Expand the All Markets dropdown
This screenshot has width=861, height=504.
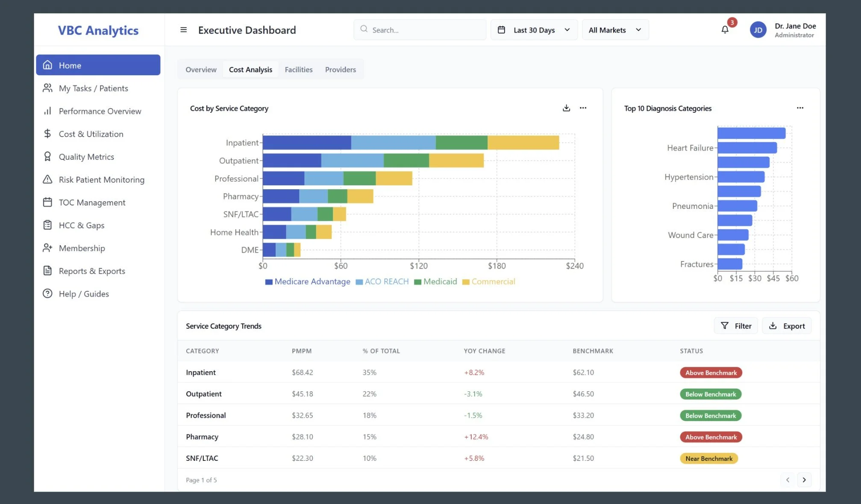click(615, 30)
